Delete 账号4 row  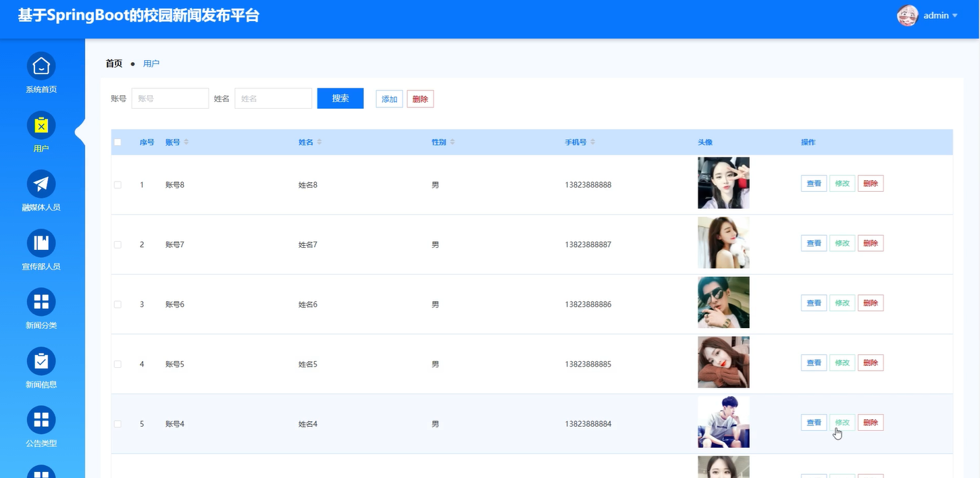click(871, 423)
